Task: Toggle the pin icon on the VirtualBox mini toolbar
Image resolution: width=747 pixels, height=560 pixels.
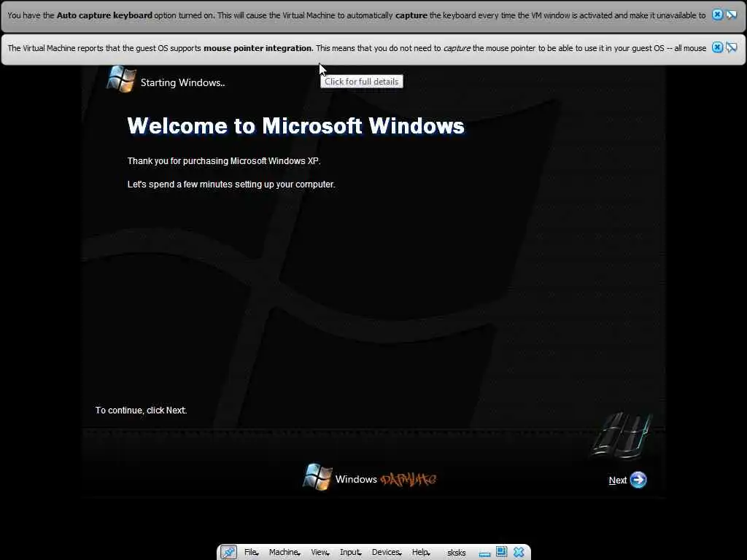Action: (228, 552)
